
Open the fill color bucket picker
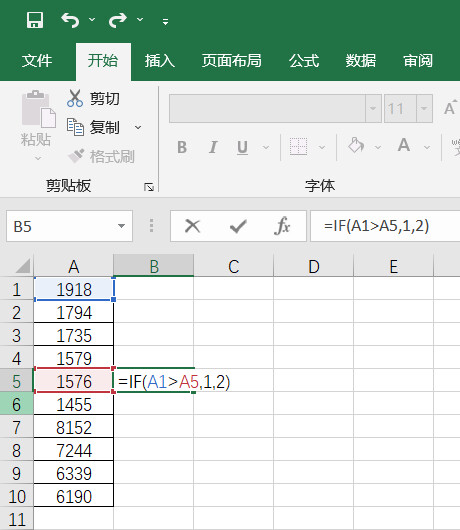pos(356,146)
